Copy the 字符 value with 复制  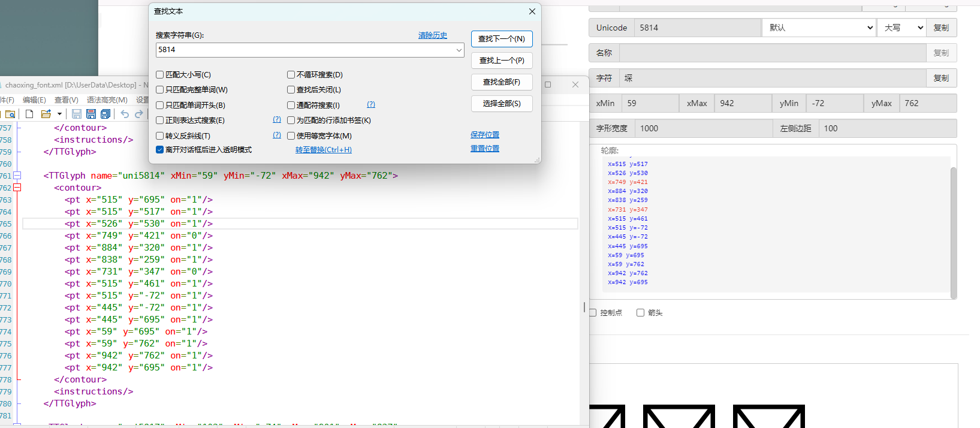(941, 78)
